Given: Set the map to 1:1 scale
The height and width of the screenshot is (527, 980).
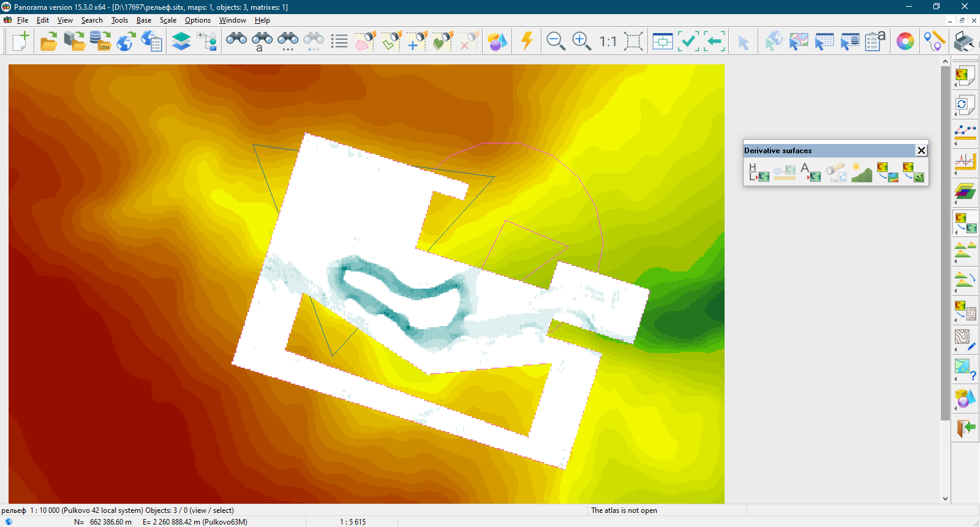Looking at the screenshot, I should [x=608, y=42].
